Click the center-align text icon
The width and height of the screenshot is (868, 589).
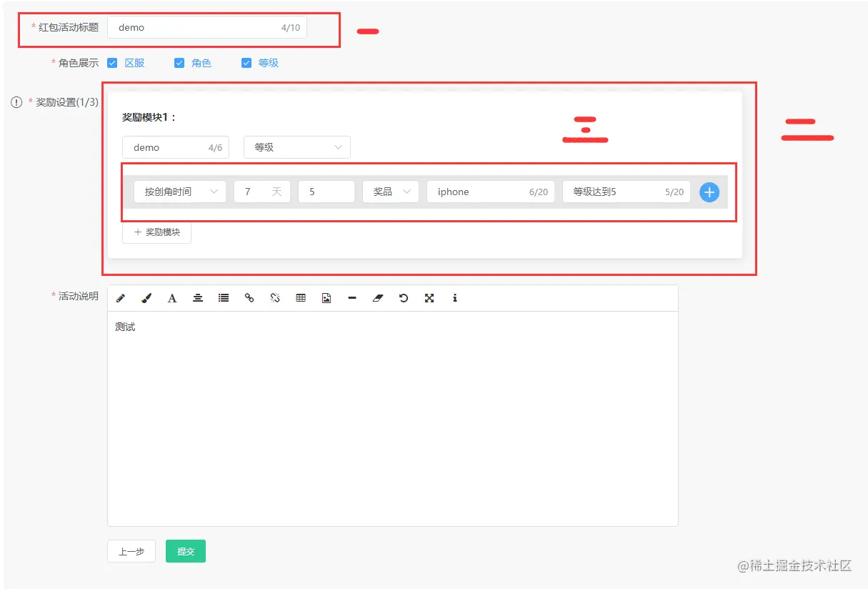(198, 298)
